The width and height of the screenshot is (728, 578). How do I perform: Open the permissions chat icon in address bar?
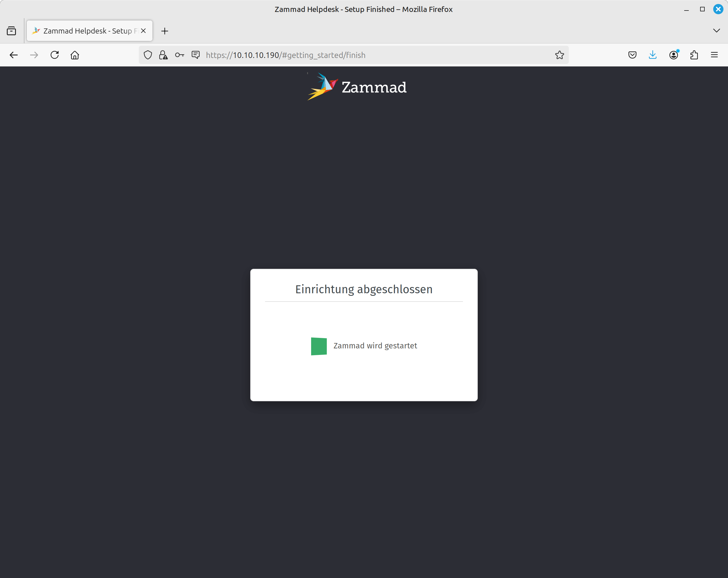pos(195,55)
